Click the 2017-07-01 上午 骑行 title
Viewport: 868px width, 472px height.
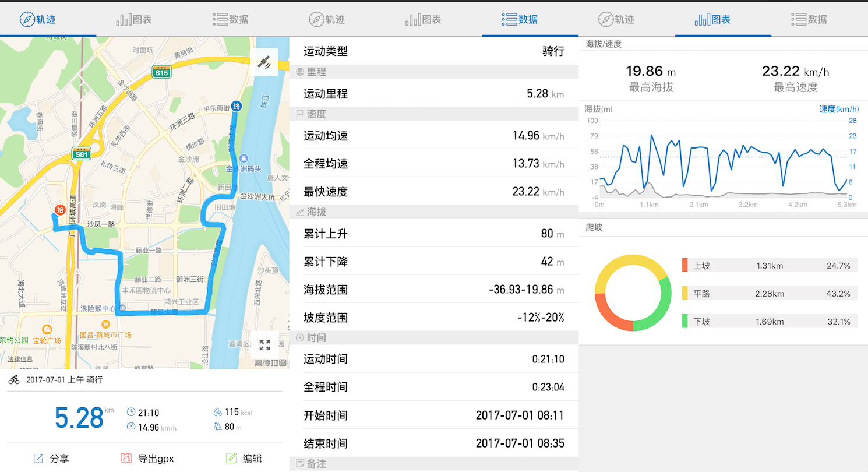pos(65,380)
